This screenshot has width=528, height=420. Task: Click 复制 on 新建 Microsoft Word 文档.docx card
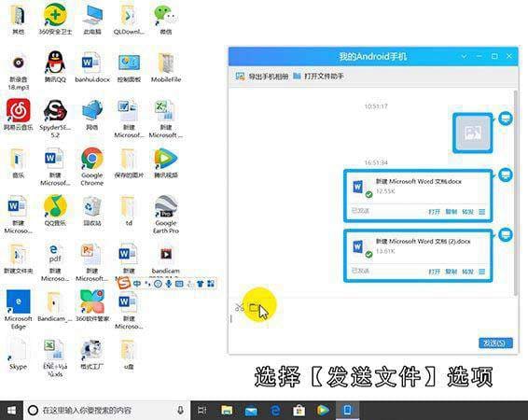click(x=452, y=212)
